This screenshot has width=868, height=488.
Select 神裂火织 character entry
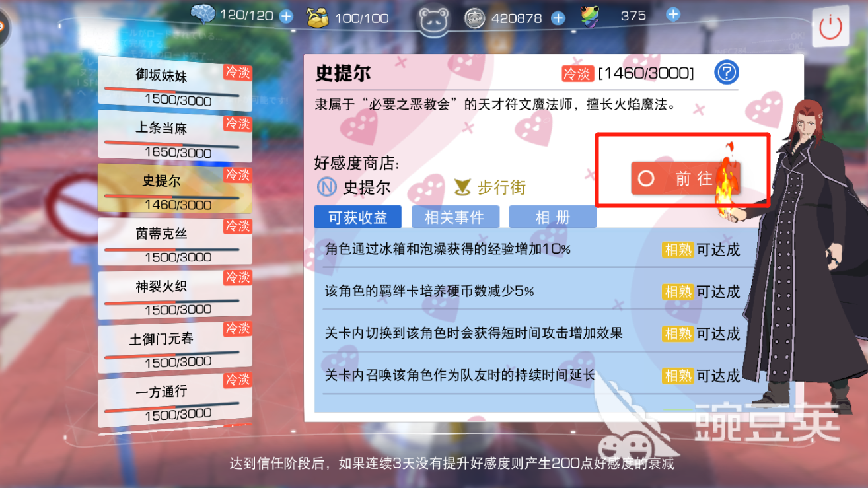tap(175, 294)
